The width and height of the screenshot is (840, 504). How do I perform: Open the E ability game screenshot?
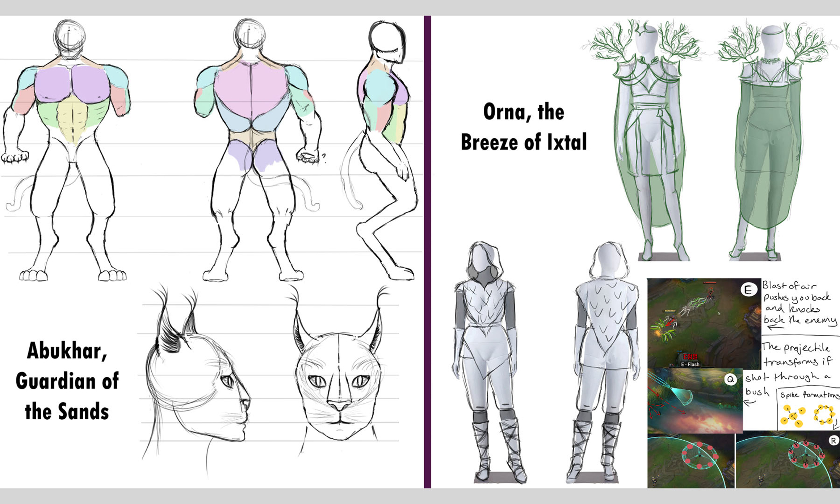[704, 323]
